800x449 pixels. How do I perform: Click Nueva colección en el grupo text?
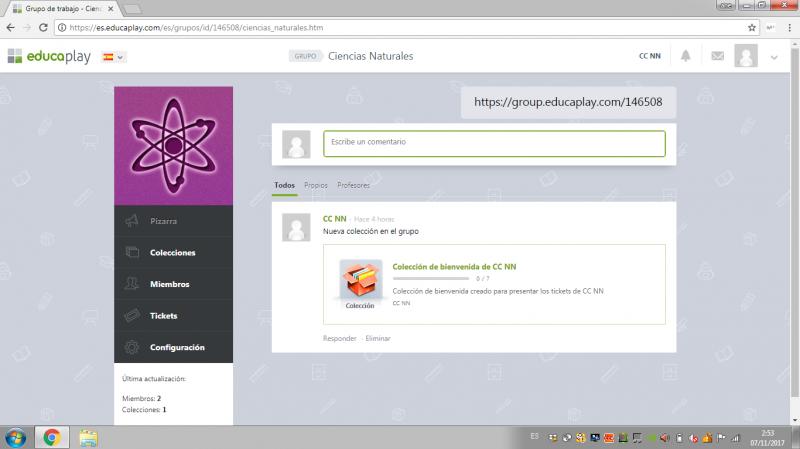pos(371,231)
